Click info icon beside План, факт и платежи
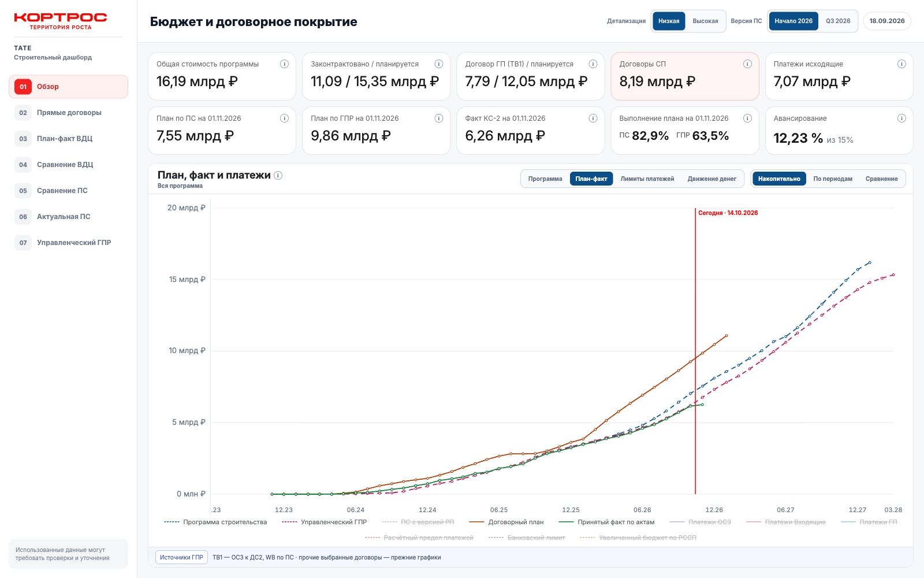Viewport: 924px width, 578px height. coord(278,176)
